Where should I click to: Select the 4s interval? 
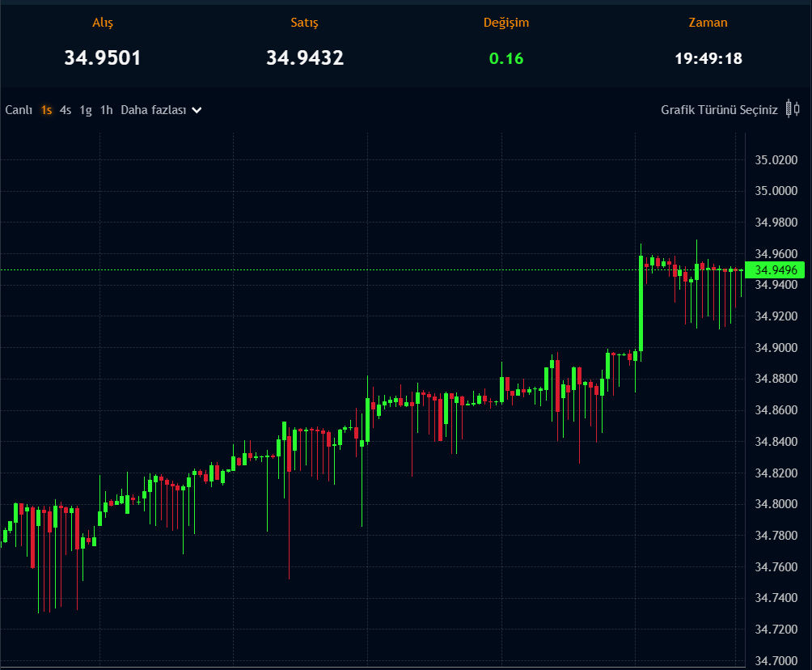(x=65, y=110)
